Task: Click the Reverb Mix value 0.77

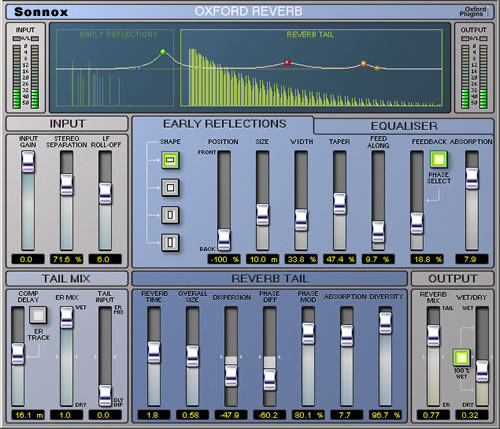Action: (x=434, y=415)
